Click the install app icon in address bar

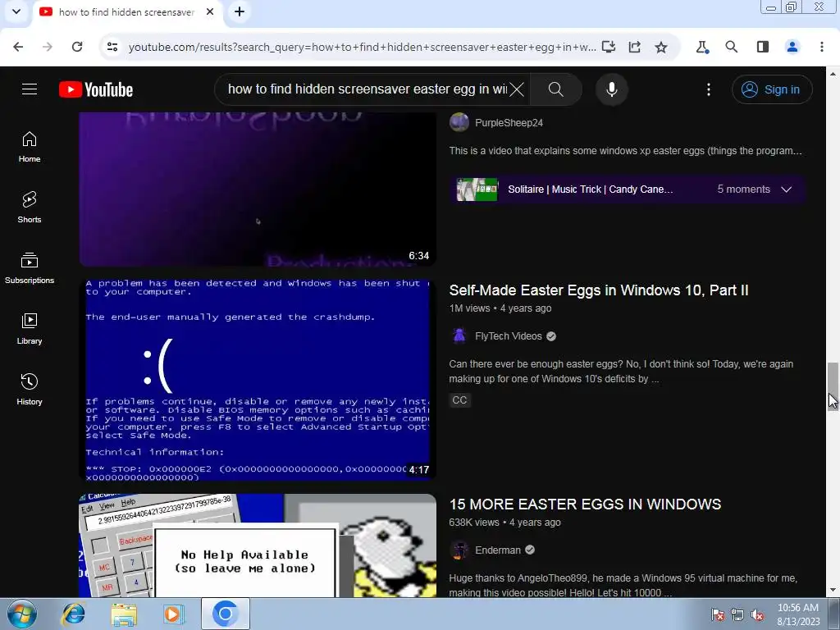click(x=609, y=47)
